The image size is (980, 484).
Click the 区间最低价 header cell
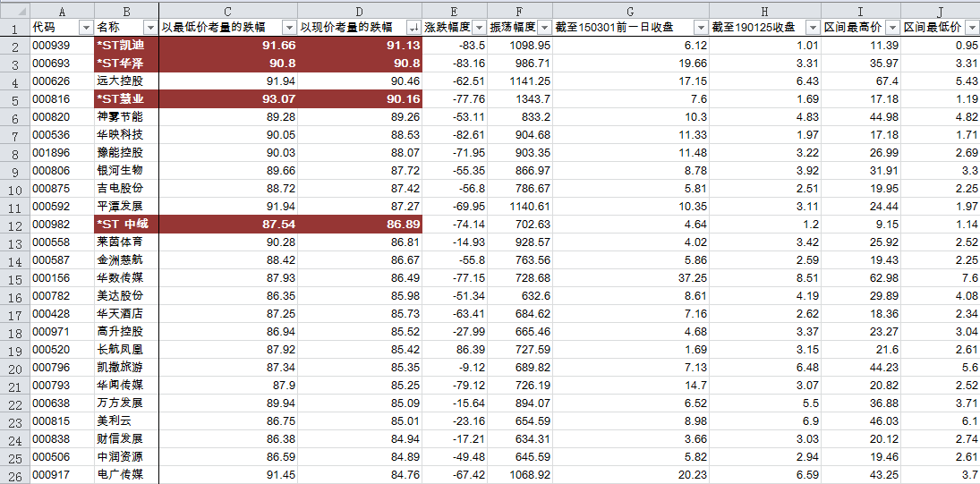tap(941, 28)
